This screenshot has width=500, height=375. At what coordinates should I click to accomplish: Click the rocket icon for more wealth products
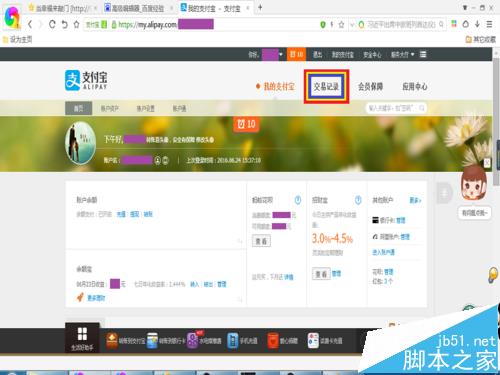80,297
